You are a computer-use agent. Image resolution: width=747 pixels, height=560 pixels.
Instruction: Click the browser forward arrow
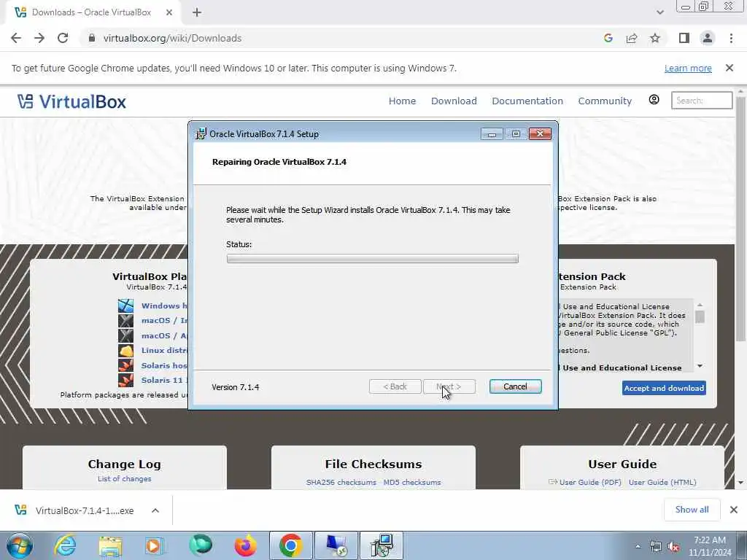[39, 38]
